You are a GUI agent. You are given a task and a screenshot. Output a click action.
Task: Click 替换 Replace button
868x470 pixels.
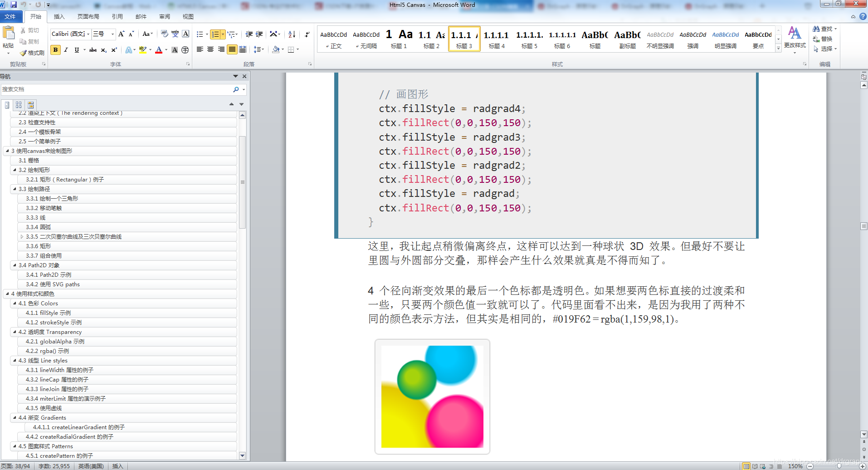pyautogui.click(x=823, y=39)
